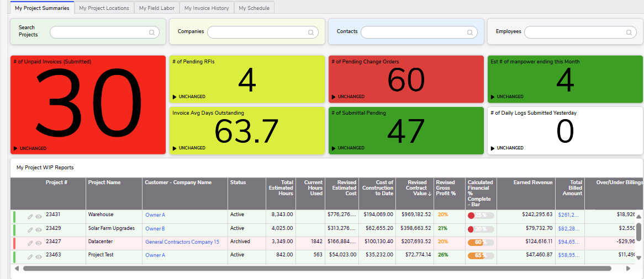
Task: Focus the Companies search field
Action: click(x=263, y=33)
